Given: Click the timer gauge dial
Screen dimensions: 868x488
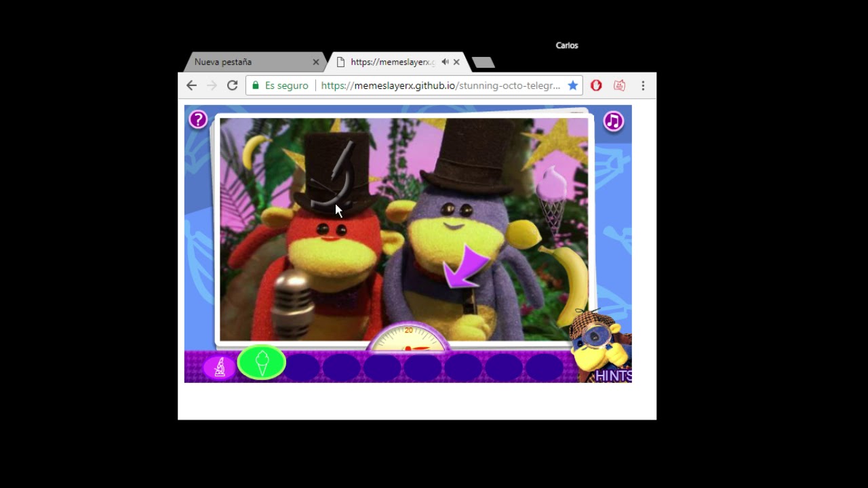Looking at the screenshot, I should [x=408, y=337].
